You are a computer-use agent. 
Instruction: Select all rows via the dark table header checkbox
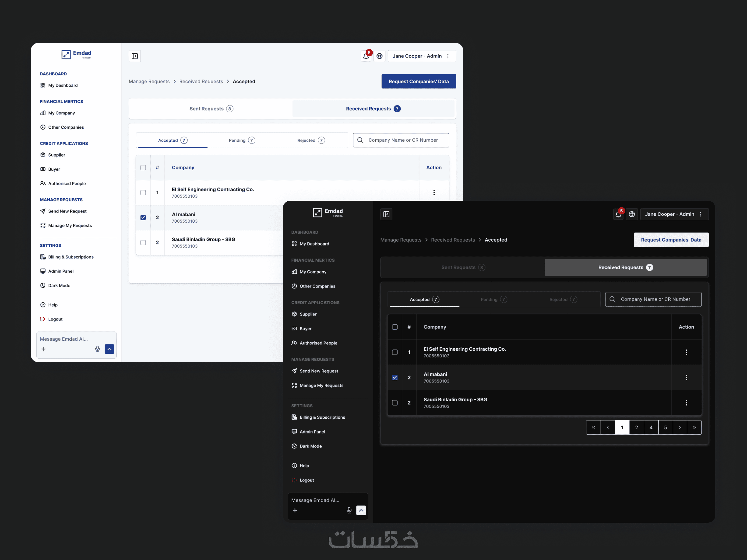395,327
